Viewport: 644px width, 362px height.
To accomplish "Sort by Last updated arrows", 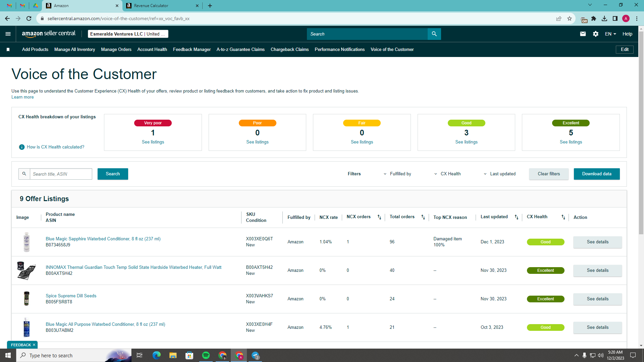I will coord(516,217).
